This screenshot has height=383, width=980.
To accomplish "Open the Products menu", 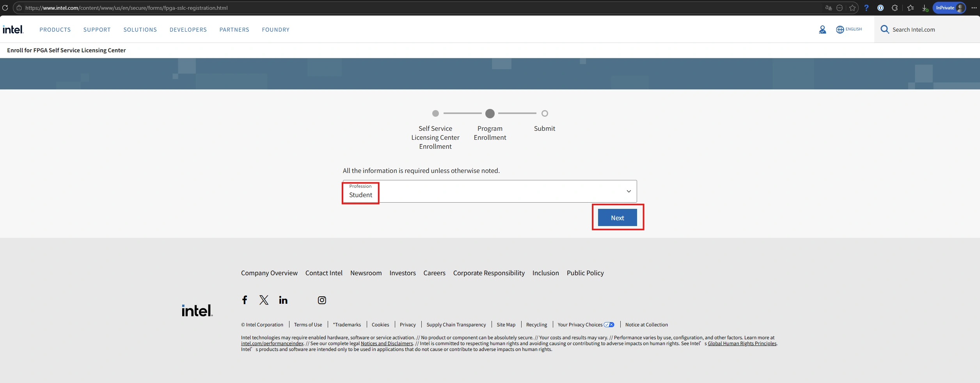I will 55,30.
